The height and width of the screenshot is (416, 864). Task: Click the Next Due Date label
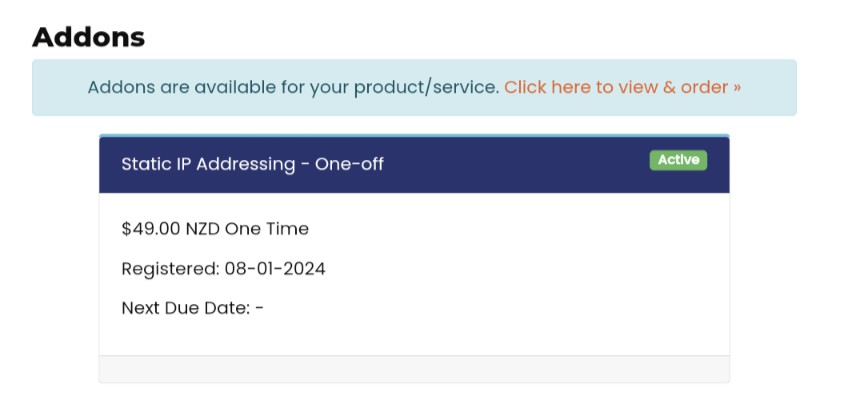tap(185, 308)
